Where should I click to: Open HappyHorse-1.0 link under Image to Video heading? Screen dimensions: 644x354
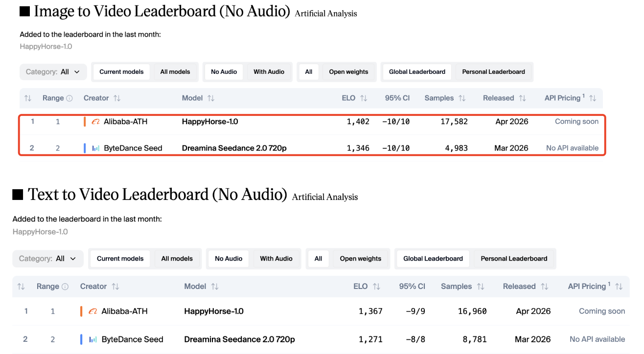46,47
